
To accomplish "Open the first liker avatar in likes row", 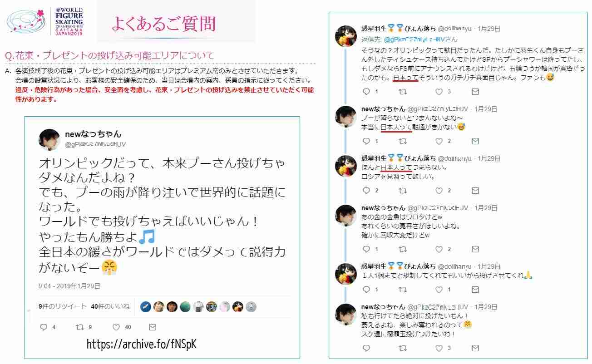I will click(x=145, y=307).
